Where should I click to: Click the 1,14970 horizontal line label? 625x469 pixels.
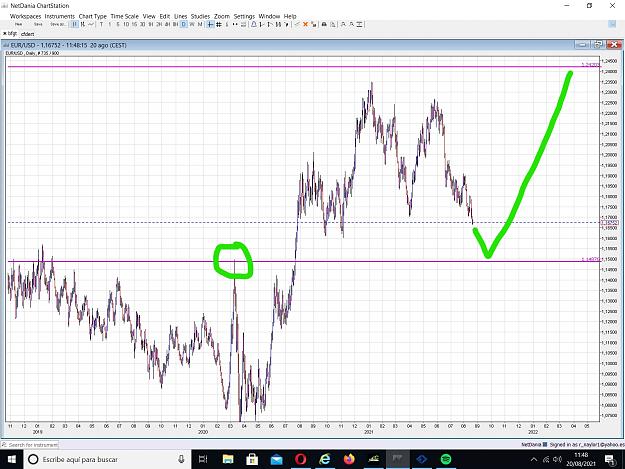tap(590, 259)
